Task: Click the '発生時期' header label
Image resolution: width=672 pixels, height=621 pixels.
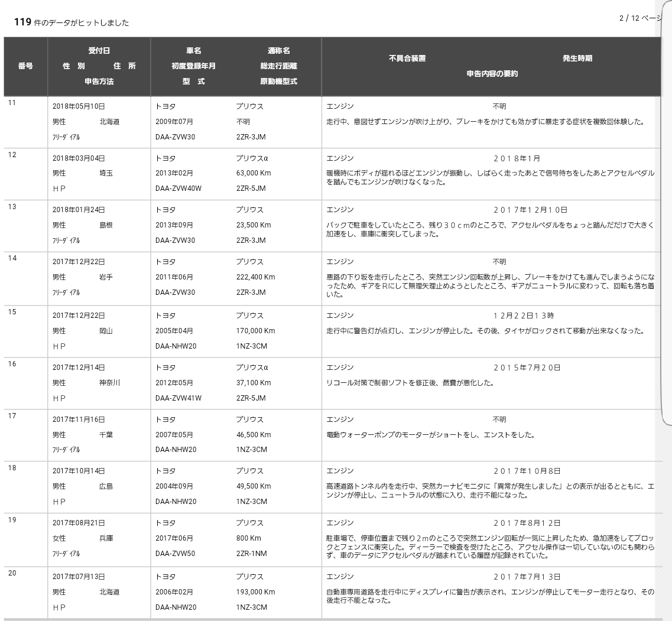Action: 577,58
